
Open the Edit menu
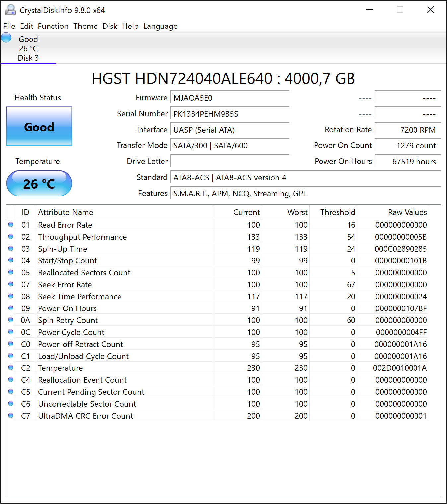[27, 26]
